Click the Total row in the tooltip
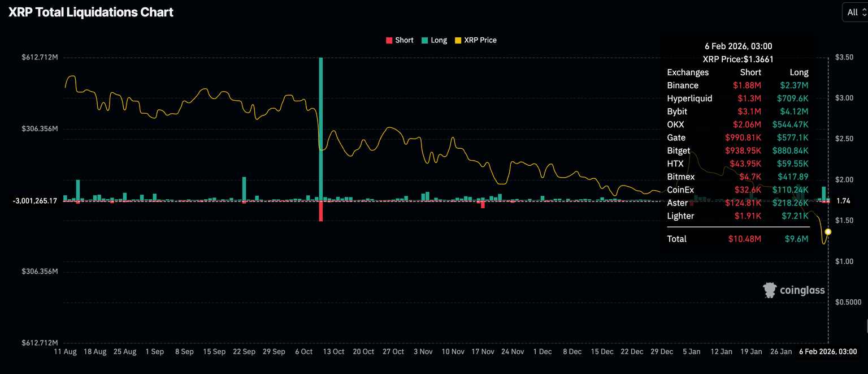Image resolution: width=868 pixels, height=374 pixels. coord(737,239)
